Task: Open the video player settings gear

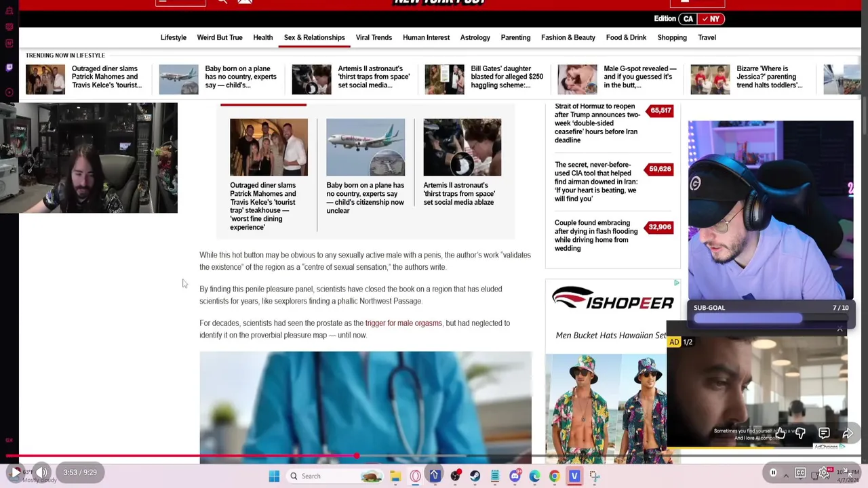Action: coord(824,472)
